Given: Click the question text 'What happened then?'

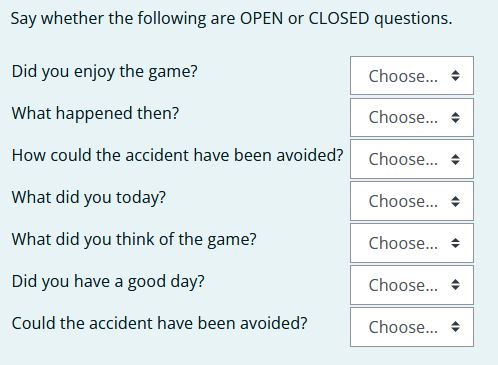Looking at the screenshot, I should (x=95, y=114).
